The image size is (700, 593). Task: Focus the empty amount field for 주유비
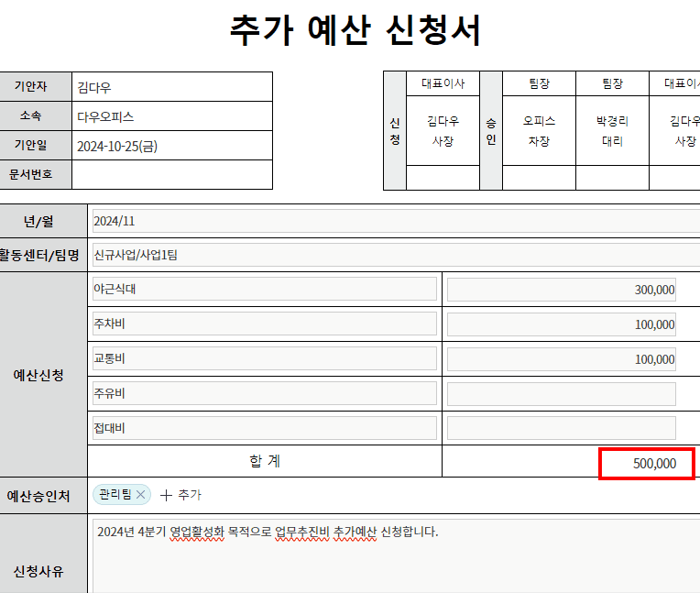pos(561,394)
